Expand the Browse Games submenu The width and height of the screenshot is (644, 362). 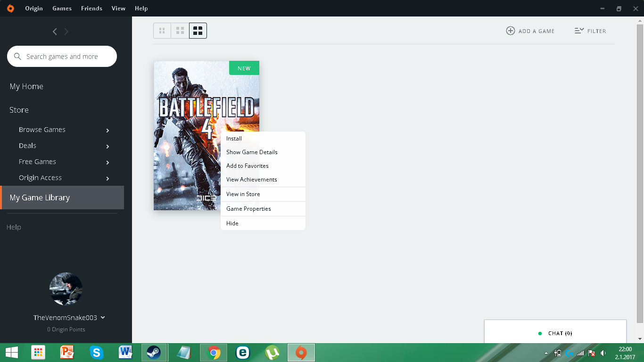coord(107,130)
